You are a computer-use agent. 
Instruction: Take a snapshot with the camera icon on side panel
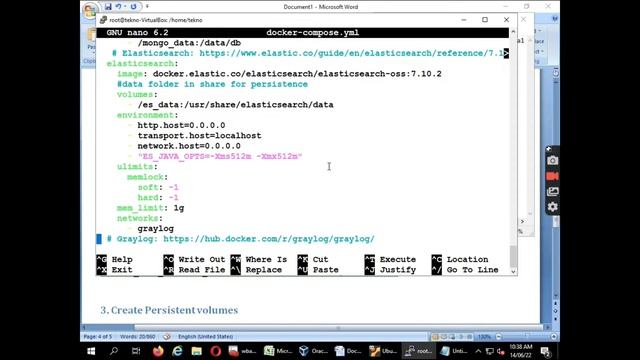(x=553, y=160)
